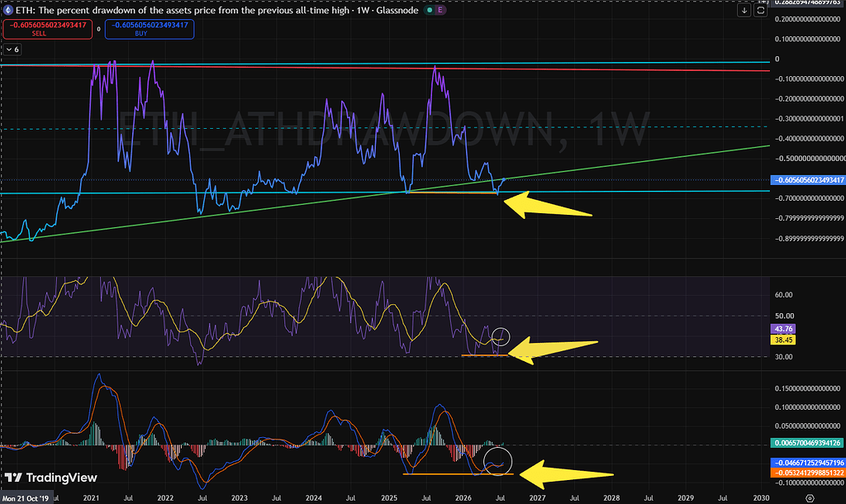Click the move pane down arrow icon
The height and width of the screenshot is (504, 846).
pos(744,10)
